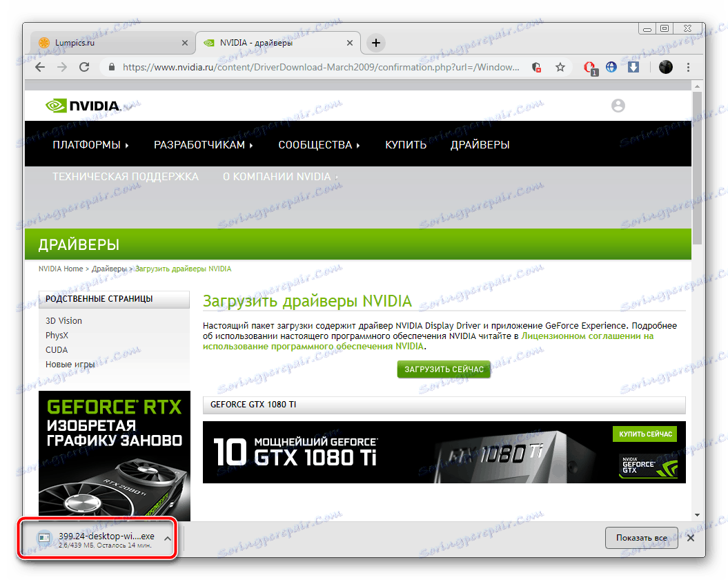Expand the О КОМПАНИИ NVIDIA menu
This screenshot has height=580, width=728.
(x=280, y=177)
